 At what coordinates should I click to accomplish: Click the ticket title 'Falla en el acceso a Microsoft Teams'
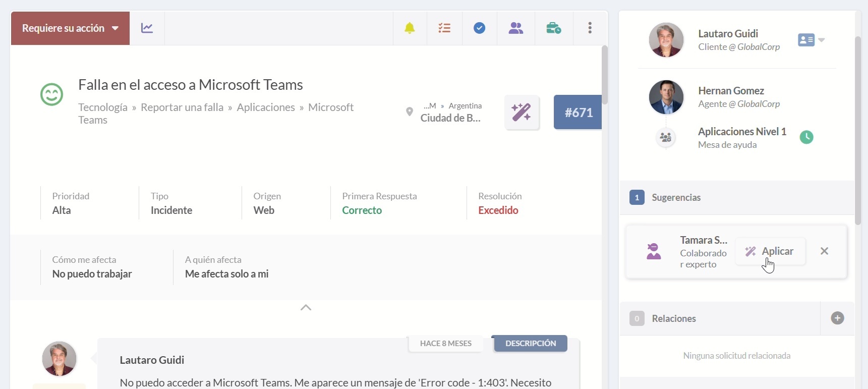[191, 84]
